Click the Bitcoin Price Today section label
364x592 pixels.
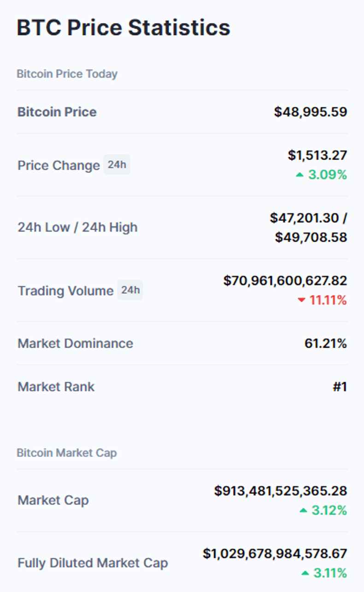(67, 74)
